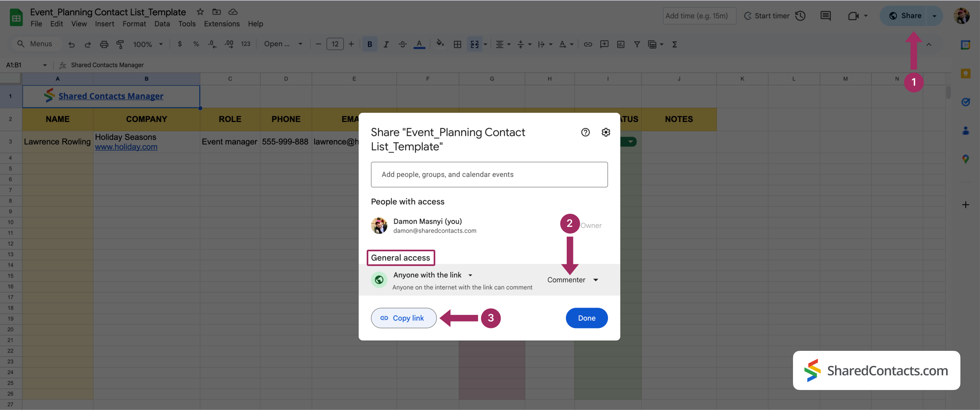The width and height of the screenshot is (980, 410).
Task: Open the Format menu
Action: coord(134,24)
